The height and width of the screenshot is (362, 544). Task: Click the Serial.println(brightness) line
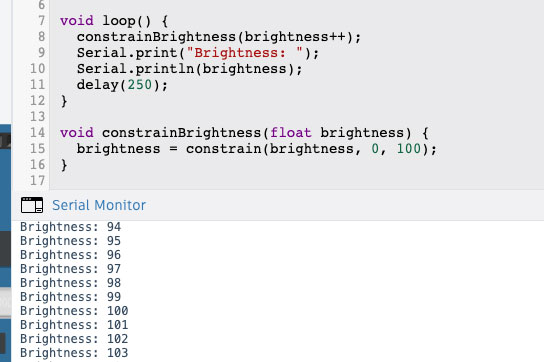[x=189, y=69]
